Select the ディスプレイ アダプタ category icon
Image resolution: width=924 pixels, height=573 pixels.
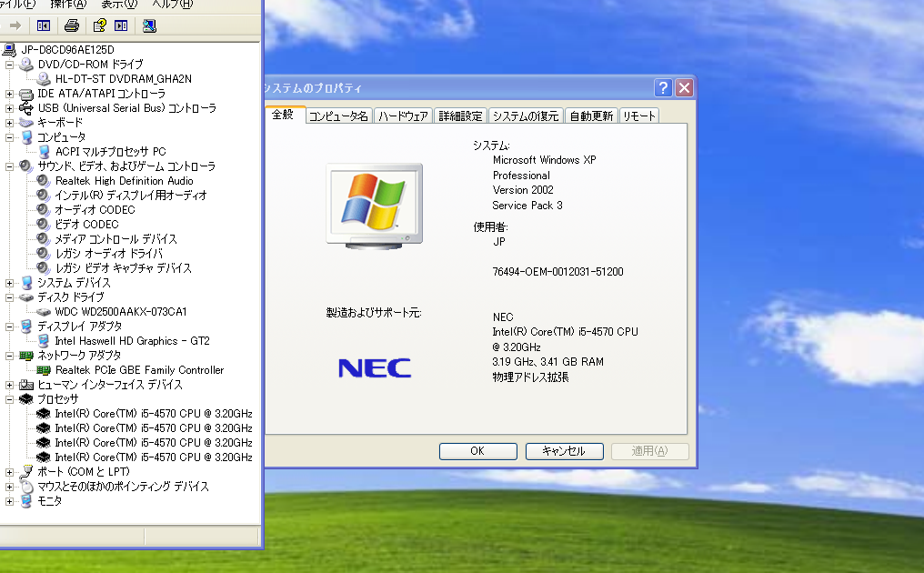point(26,327)
